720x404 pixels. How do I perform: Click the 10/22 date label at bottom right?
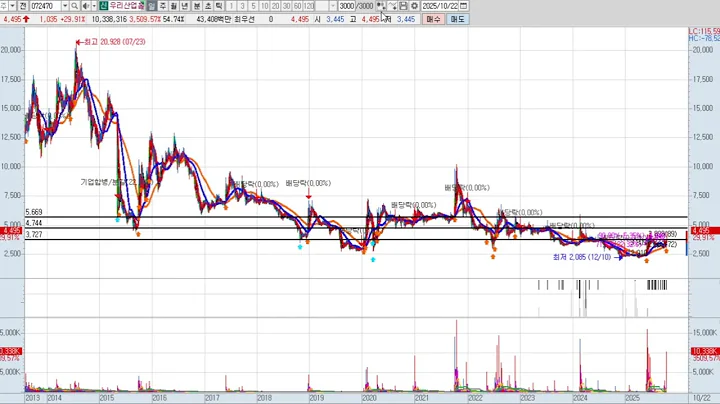click(701, 398)
